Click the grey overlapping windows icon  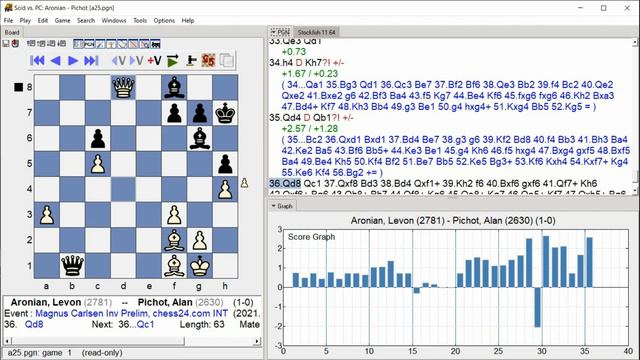pyautogui.click(x=227, y=61)
